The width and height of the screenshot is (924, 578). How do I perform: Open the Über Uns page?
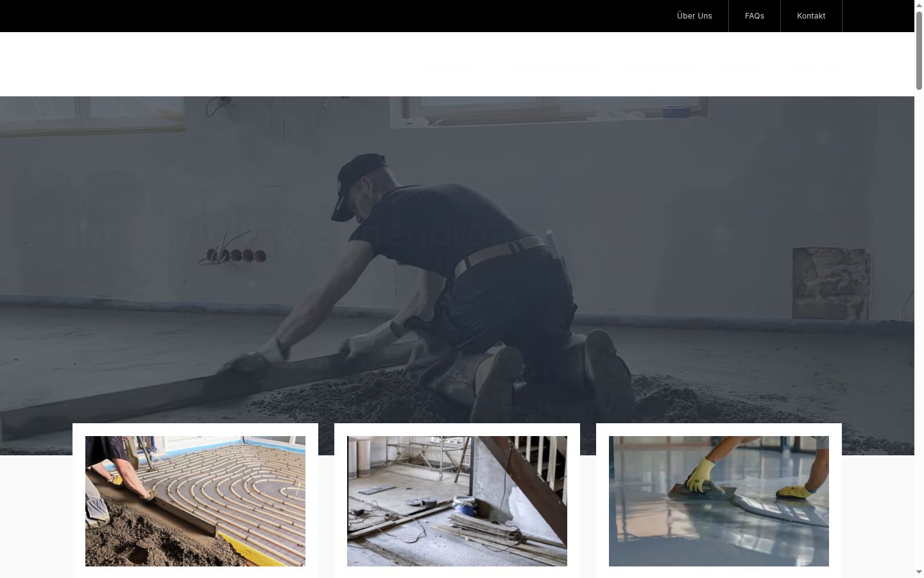coord(694,16)
